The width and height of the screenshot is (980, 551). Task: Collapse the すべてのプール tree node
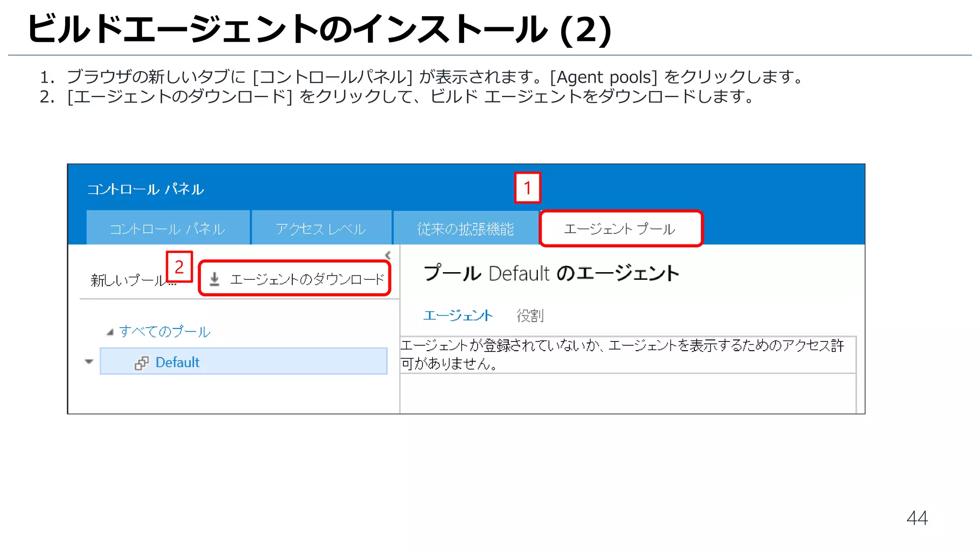click(x=110, y=332)
